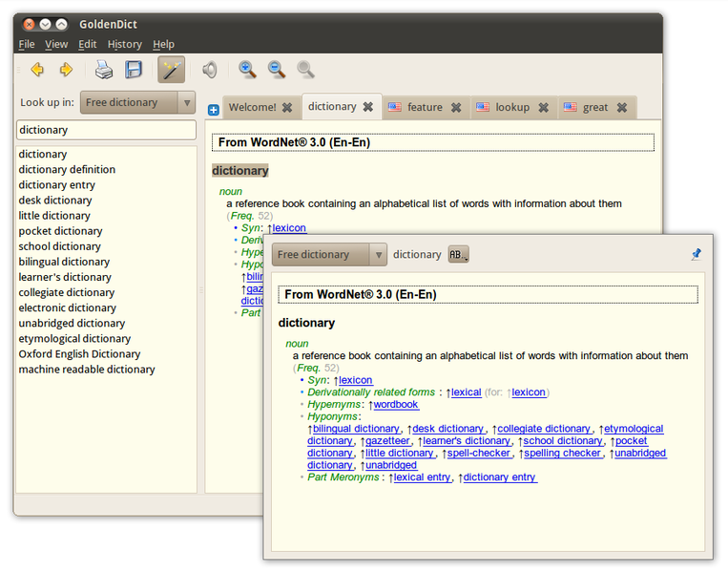The width and height of the screenshot is (728, 572).
Task: Pin the popup window with the pushpin
Action: pos(696,254)
